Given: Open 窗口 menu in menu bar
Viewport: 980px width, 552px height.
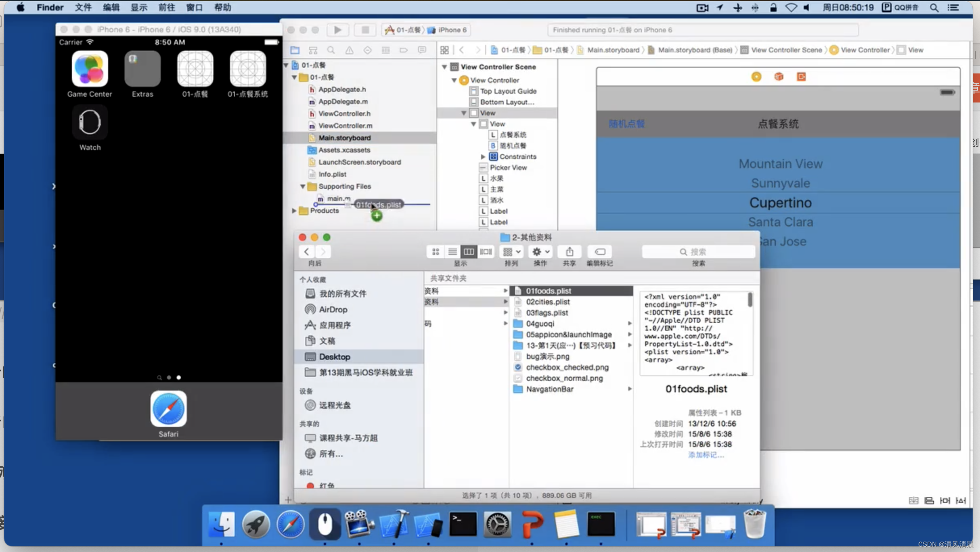Looking at the screenshot, I should click(x=194, y=7).
